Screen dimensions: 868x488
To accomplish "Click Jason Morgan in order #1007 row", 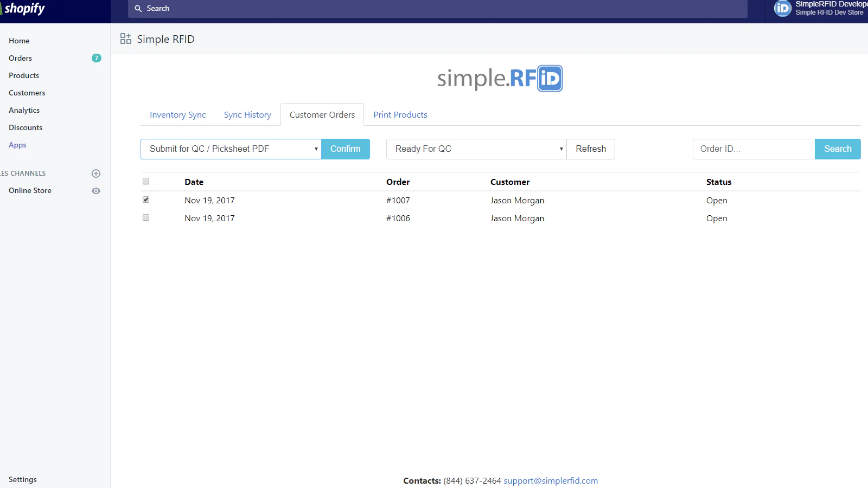I will coord(517,201).
